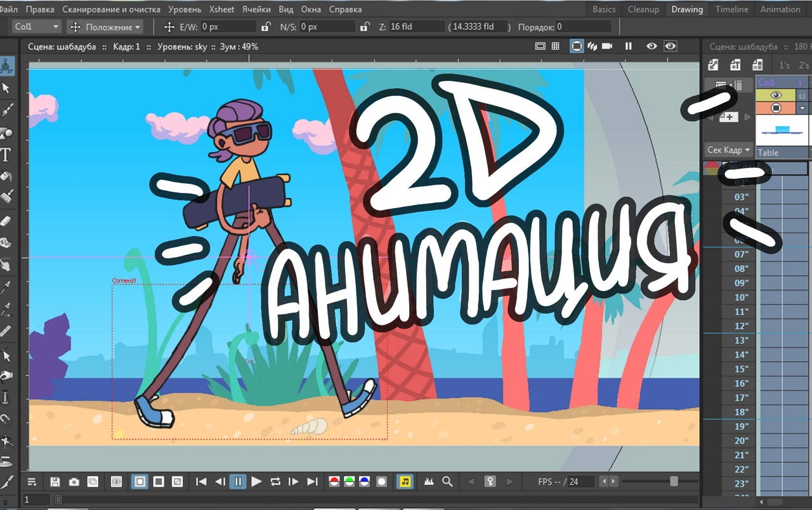Toggle preview visibility eye for Col1
Image resolution: width=812 pixels, height=510 pixels.
(x=775, y=95)
